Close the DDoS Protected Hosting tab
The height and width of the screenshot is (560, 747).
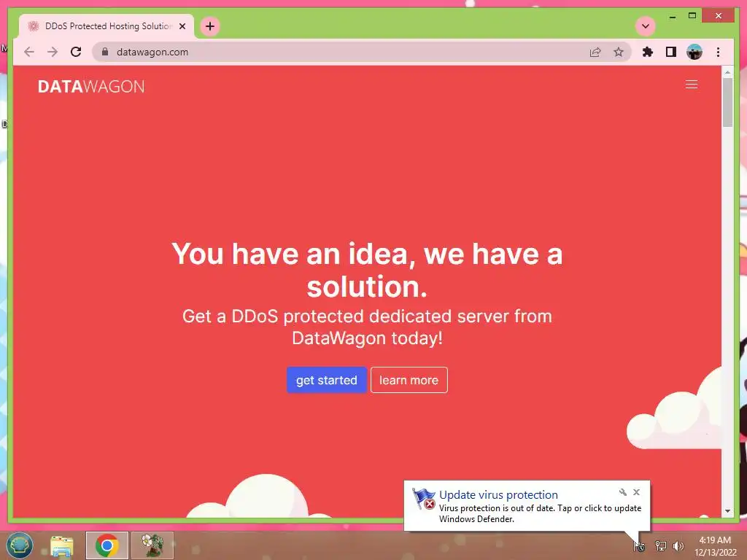coord(182,26)
